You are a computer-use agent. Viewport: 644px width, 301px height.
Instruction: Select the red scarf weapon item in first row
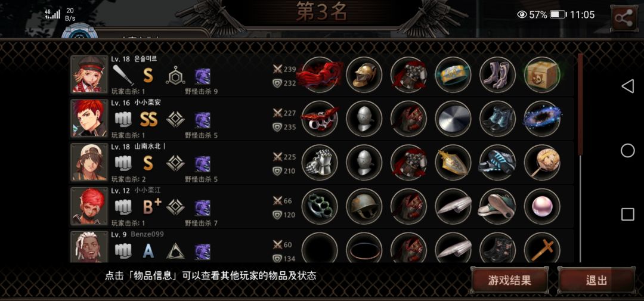320,75
